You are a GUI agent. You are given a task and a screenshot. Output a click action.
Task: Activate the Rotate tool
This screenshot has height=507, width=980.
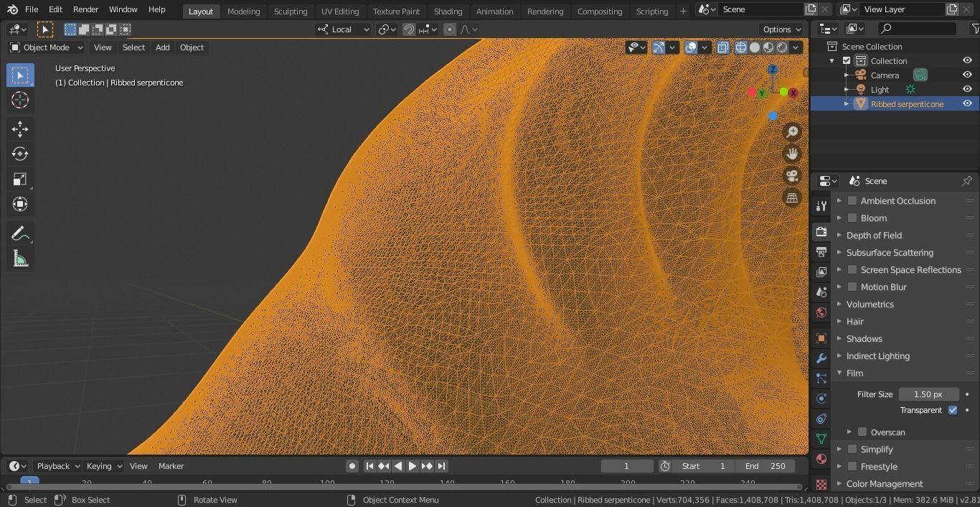(x=20, y=154)
